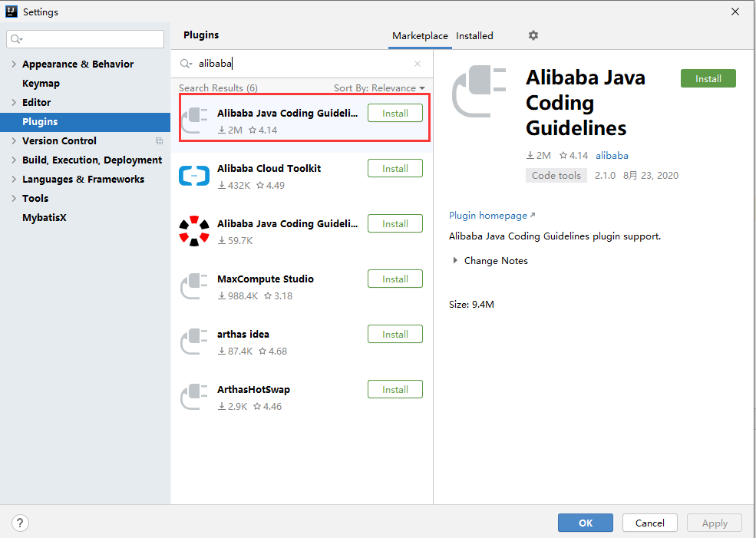Install arthas idea plugin
The width and height of the screenshot is (756, 538).
click(x=395, y=334)
